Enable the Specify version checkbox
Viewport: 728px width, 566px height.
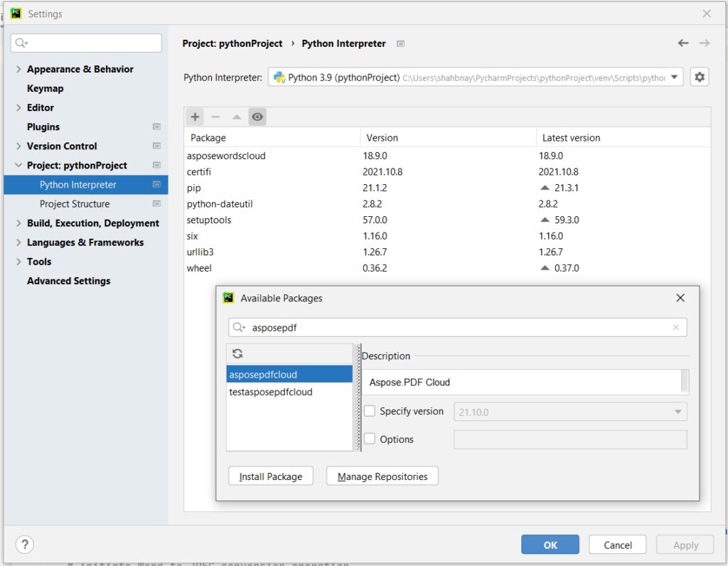pos(368,411)
